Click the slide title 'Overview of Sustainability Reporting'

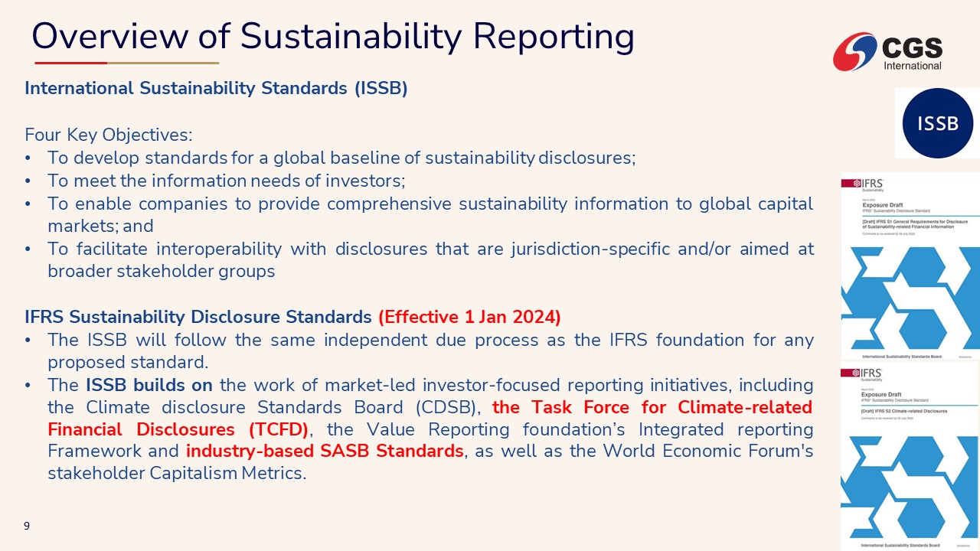(333, 36)
